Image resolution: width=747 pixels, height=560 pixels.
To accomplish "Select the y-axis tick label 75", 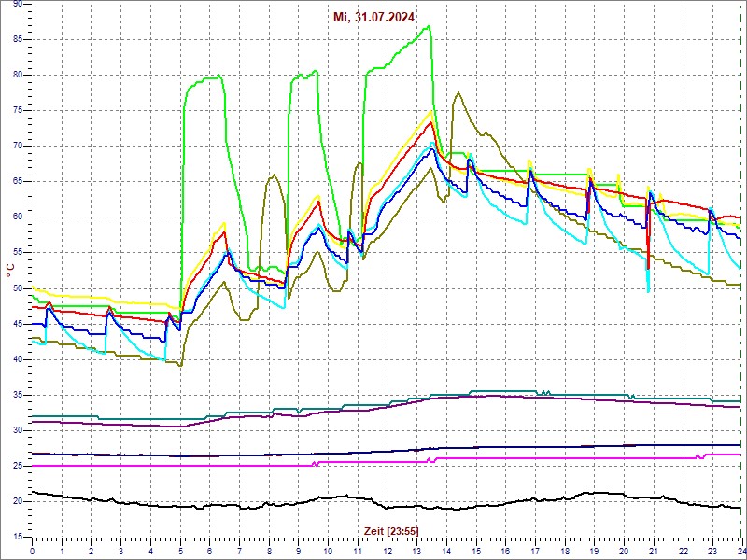I will coord(18,110).
